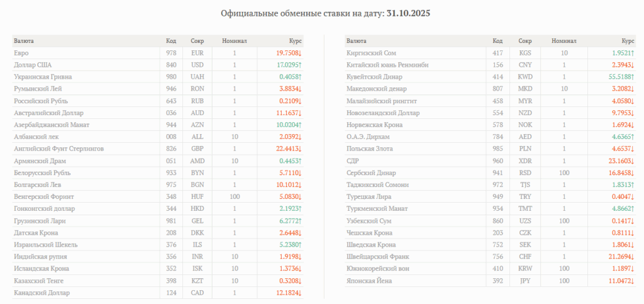This screenshot has height=304, width=644.
Task: Select Украинская Гривна in the currency list
Action: coord(43,77)
